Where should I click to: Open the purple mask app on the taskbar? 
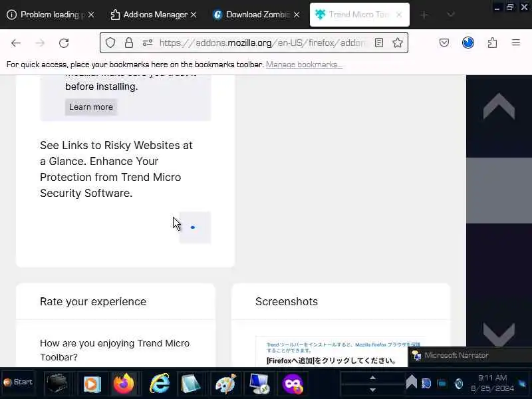[x=293, y=384]
